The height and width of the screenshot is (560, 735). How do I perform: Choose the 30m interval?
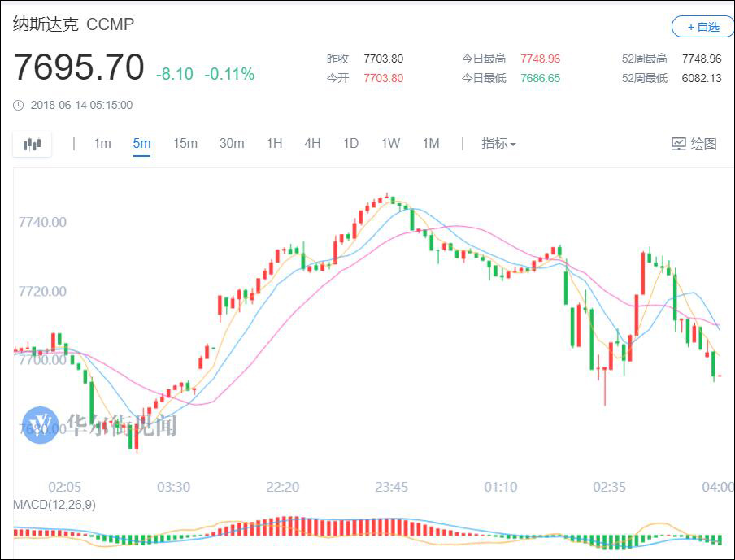coord(232,144)
